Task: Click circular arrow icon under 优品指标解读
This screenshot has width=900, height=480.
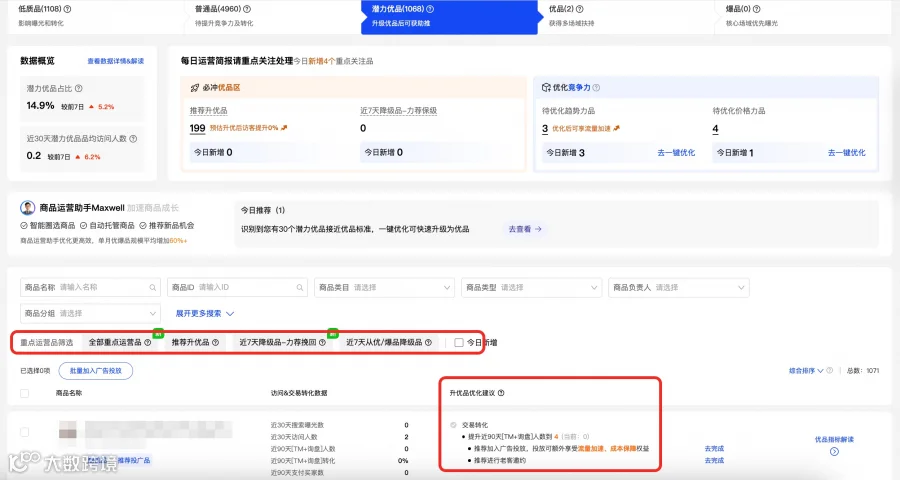Action: 834,452
